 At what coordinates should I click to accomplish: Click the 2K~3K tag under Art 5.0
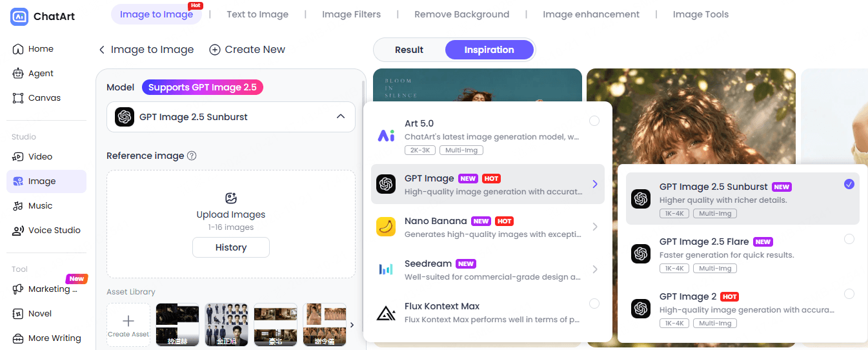click(420, 150)
